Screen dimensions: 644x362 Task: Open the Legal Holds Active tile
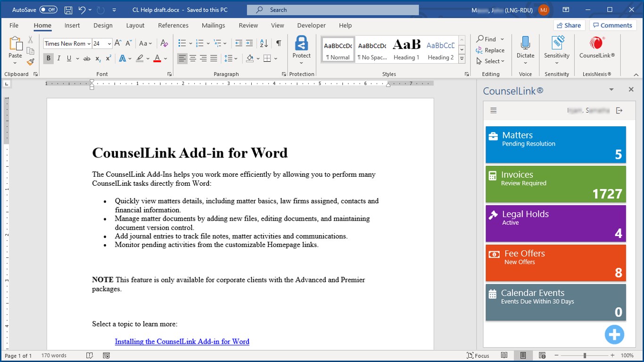pos(556,223)
